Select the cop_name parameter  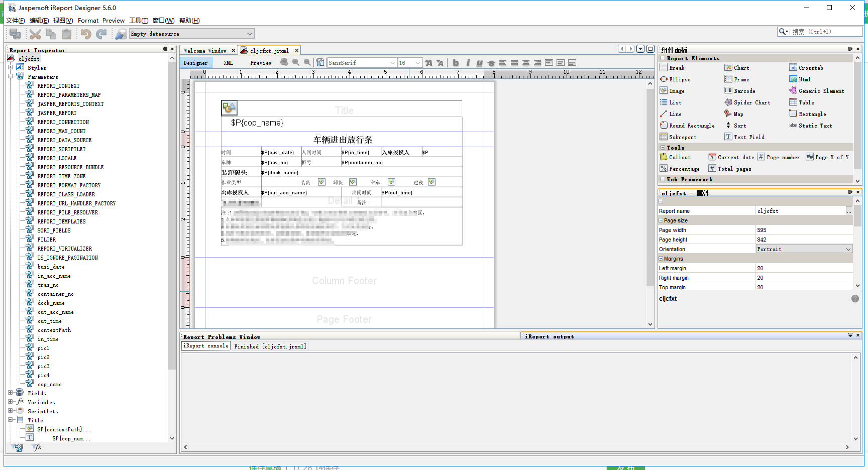tap(50, 384)
